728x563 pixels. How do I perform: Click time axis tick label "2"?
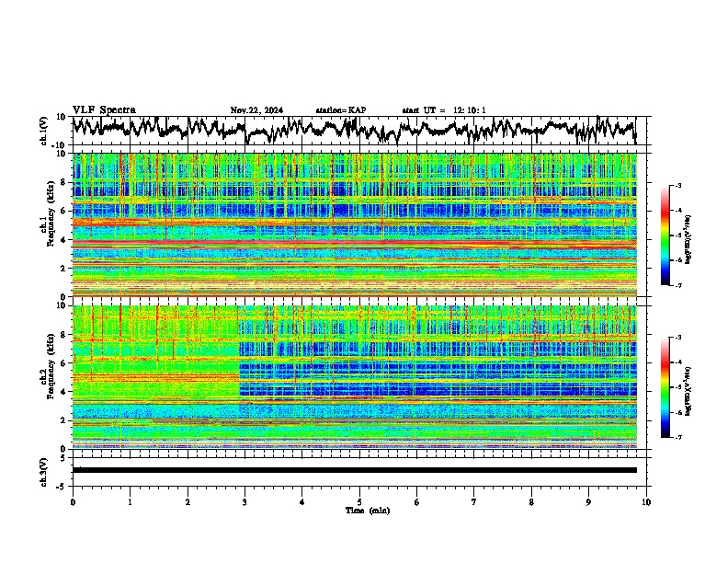[x=188, y=502]
